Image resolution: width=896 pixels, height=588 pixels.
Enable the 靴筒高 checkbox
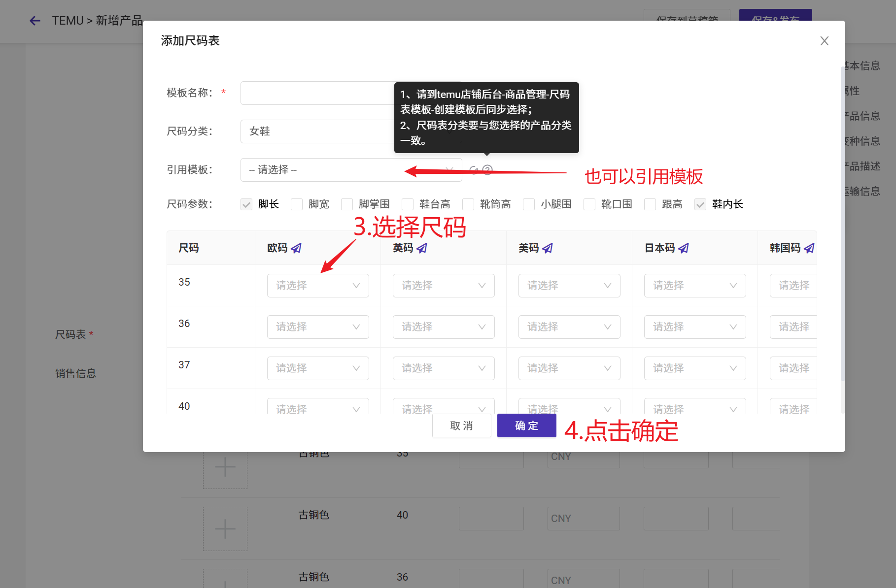pos(468,204)
